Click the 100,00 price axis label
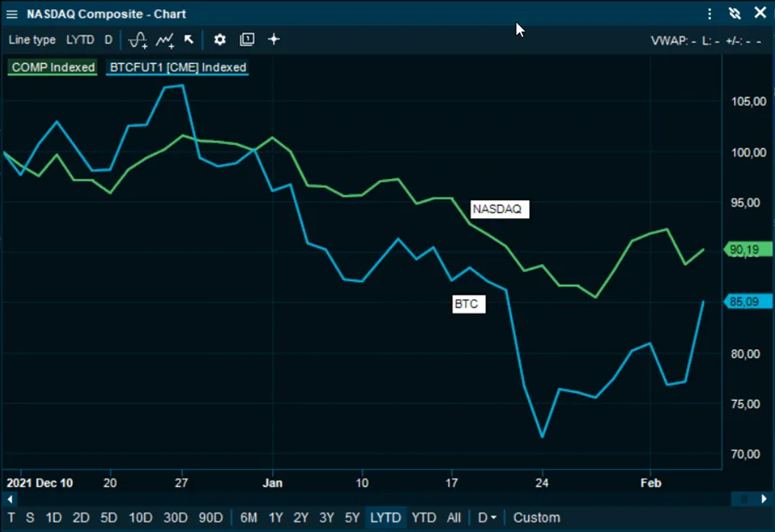Screen dimensions: 775x532 click(748, 152)
